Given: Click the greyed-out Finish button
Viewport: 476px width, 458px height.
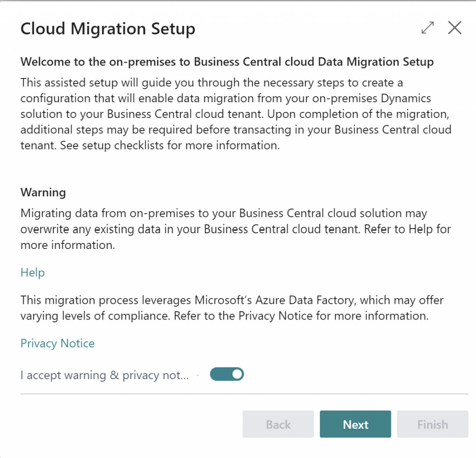Looking at the screenshot, I should tap(433, 424).
